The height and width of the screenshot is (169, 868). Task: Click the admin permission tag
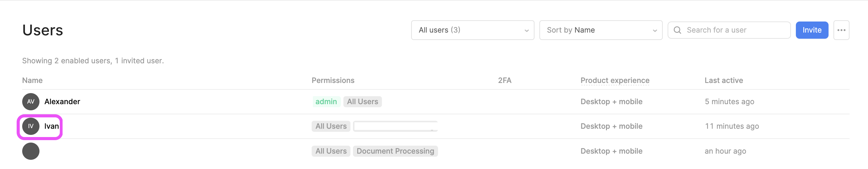coord(326,101)
